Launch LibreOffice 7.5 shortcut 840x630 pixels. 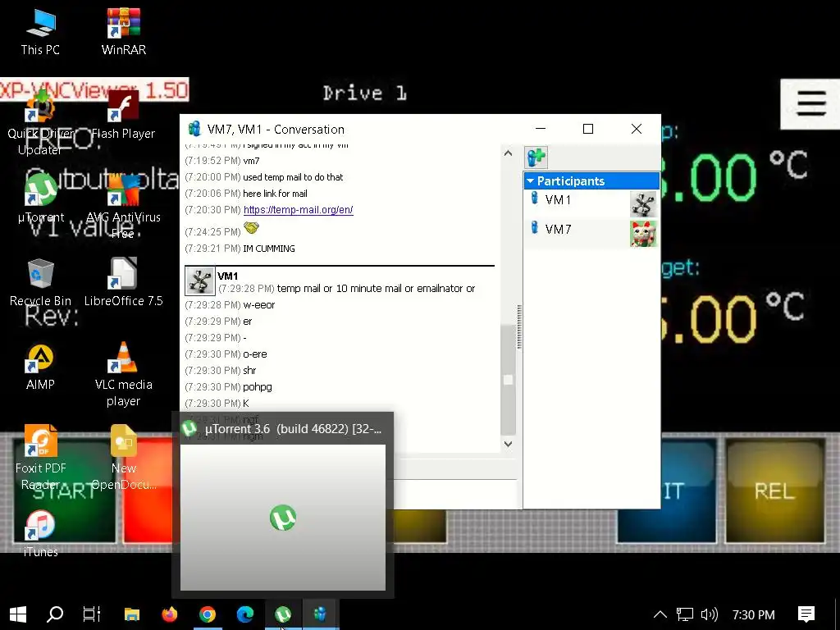[x=123, y=283]
